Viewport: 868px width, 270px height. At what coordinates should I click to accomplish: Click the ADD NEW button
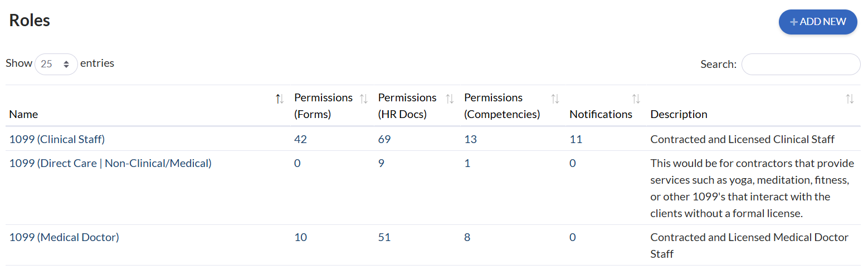click(817, 22)
